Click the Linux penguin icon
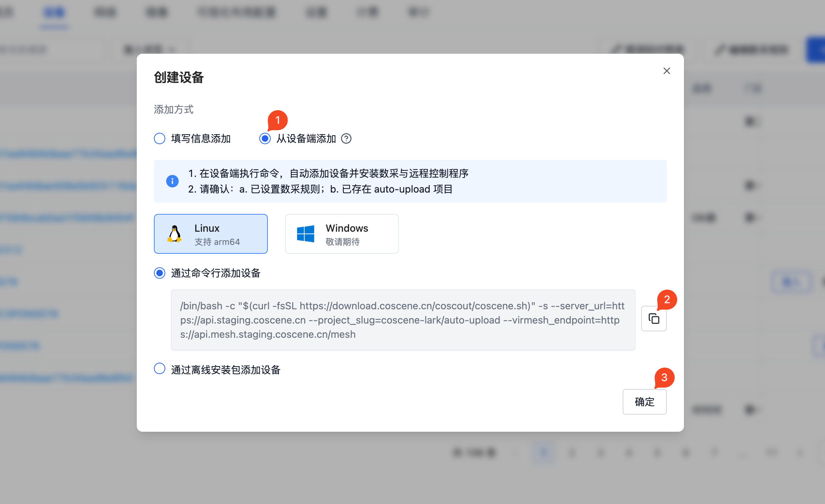 pos(175,234)
